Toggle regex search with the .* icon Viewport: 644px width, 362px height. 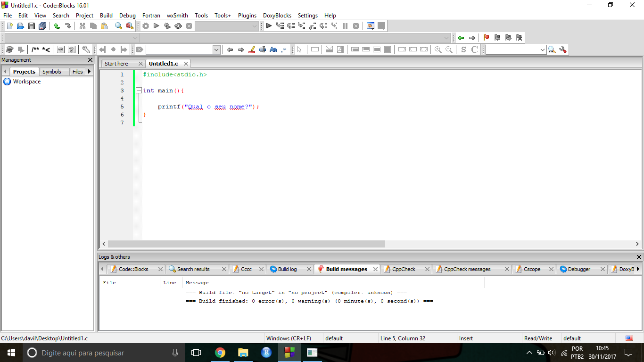[284, 49]
